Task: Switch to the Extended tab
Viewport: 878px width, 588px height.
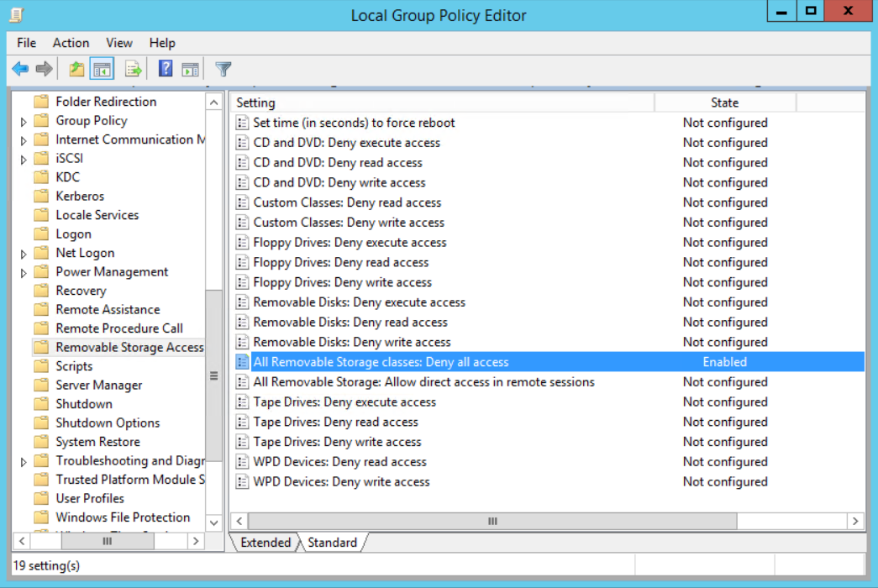Action: click(x=265, y=543)
